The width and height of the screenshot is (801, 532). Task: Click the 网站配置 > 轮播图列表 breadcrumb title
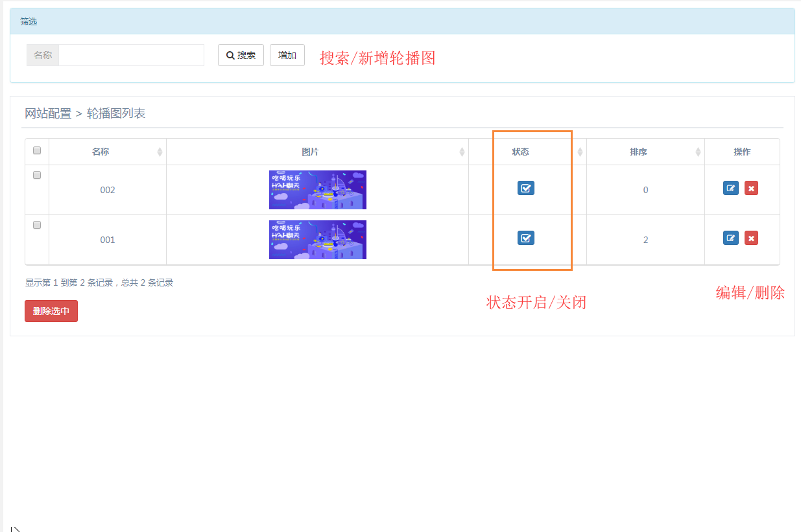click(x=85, y=113)
